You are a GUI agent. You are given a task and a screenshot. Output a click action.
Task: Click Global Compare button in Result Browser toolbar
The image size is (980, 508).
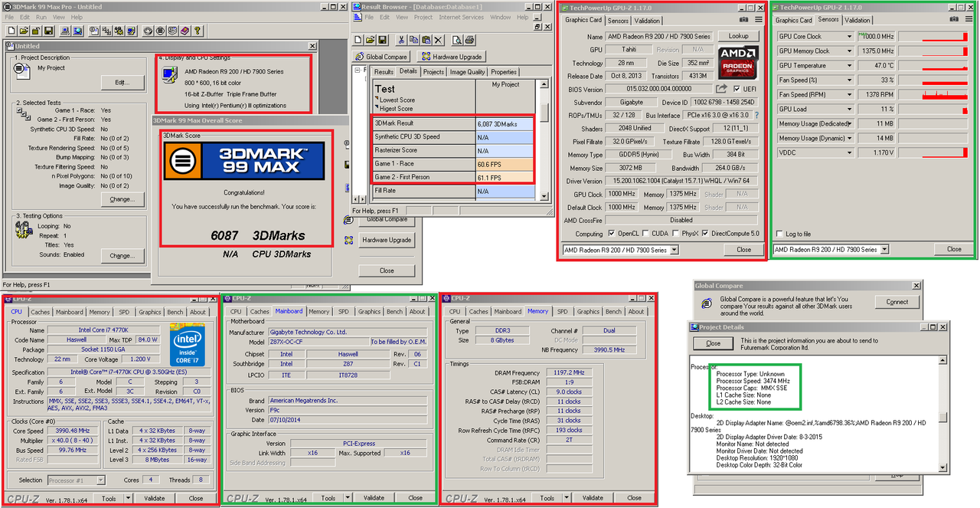[x=381, y=57]
